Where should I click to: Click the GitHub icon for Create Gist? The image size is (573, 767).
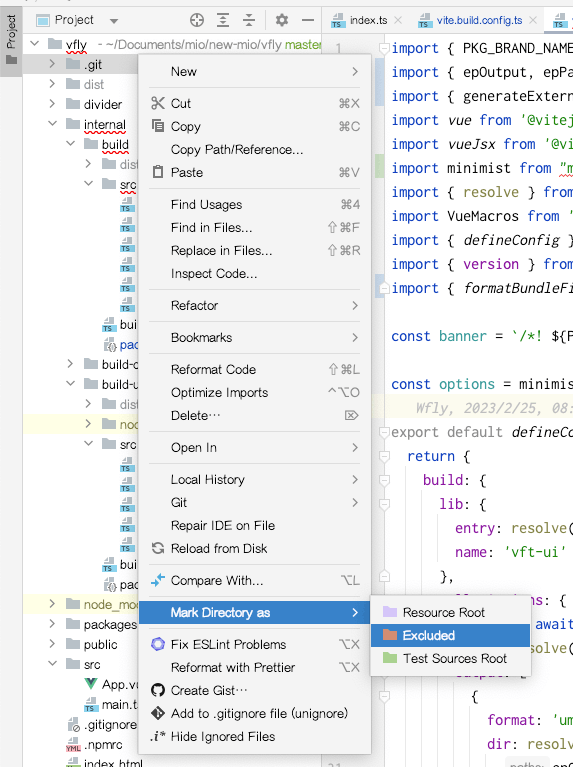(x=158, y=690)
